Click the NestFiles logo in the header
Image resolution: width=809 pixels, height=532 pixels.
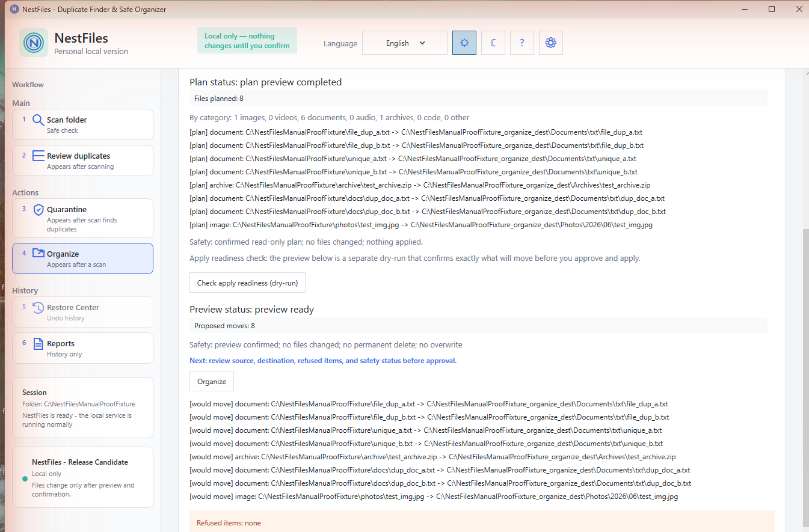pos(34,43)
